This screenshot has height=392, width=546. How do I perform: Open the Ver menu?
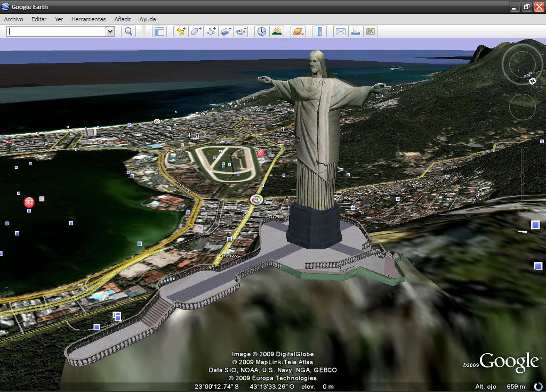pyautogui.click(x=59, y=19)
